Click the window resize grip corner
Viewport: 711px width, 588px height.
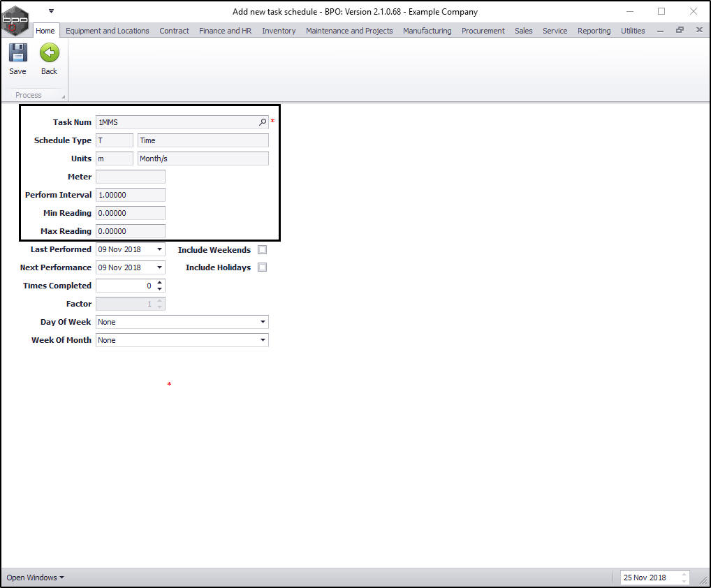(x=704, y=580)
